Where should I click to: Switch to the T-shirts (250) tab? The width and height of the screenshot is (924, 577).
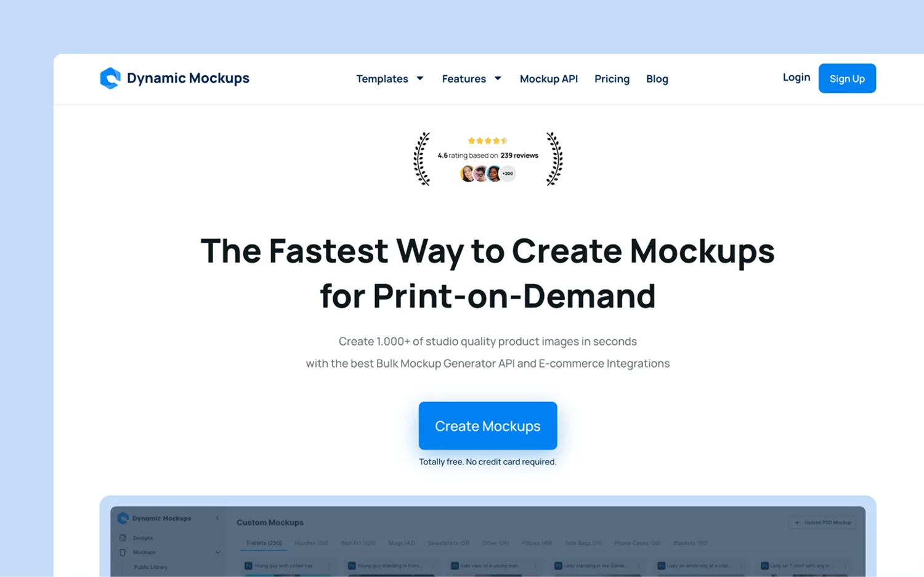coord(264,543)
